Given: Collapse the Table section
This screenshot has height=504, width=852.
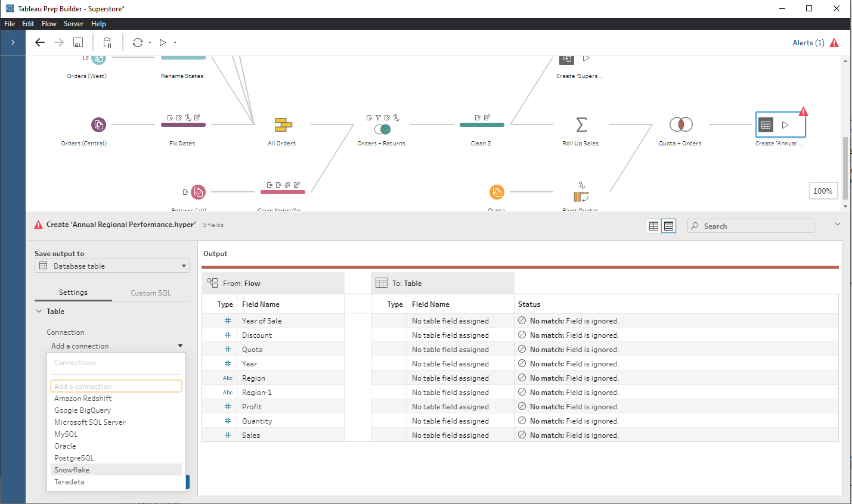Looking at the screenshot, I should click(x=39, y=311).
